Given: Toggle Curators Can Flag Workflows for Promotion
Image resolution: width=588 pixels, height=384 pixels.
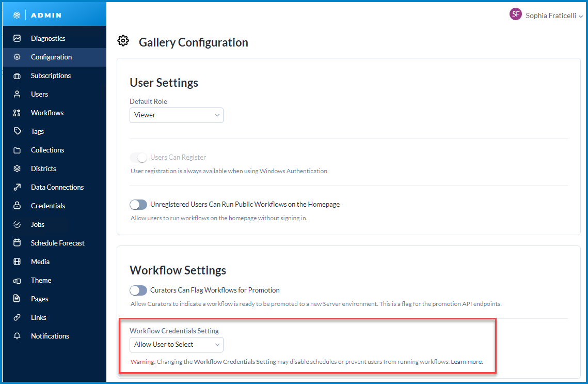Looking at the screenshot, I should [x=138, y=290].
